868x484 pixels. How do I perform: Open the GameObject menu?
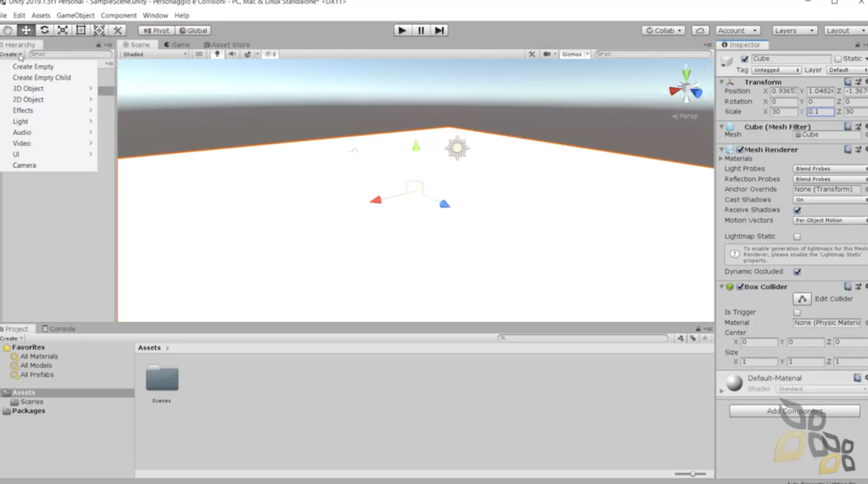[x=75, y=15]
